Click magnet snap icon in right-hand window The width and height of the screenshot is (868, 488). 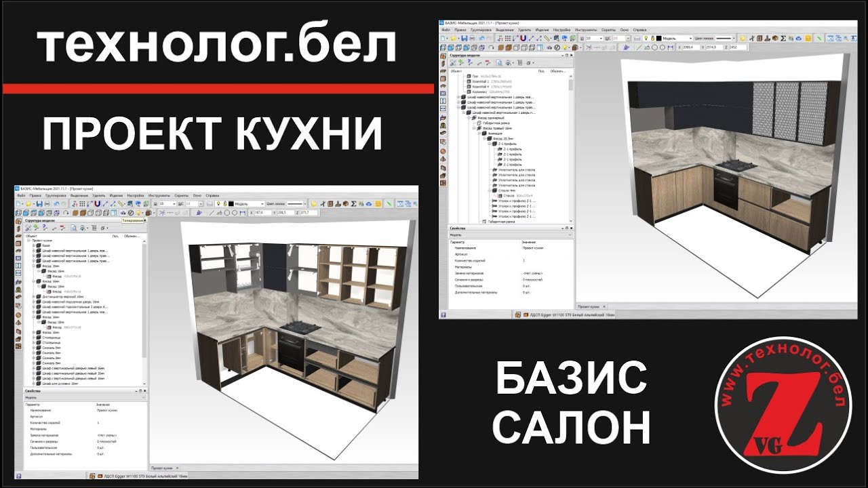(x=523, y=38)
